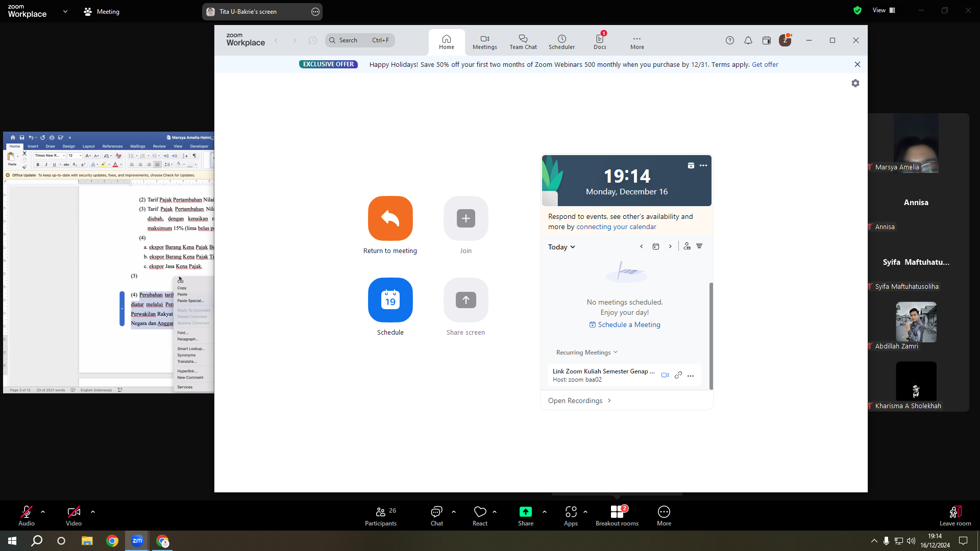Expand the audio options arrow

[x=43, y=512]
